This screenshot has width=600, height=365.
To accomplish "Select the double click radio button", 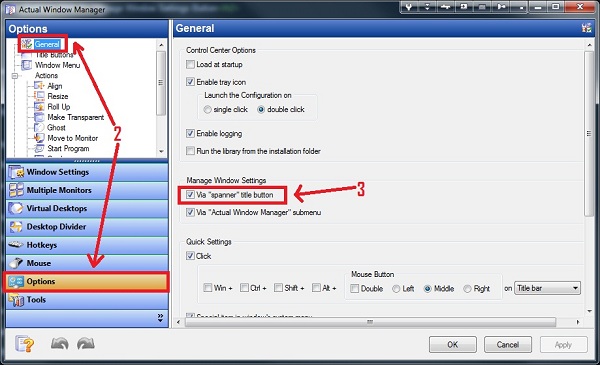I will coord(261,109).
